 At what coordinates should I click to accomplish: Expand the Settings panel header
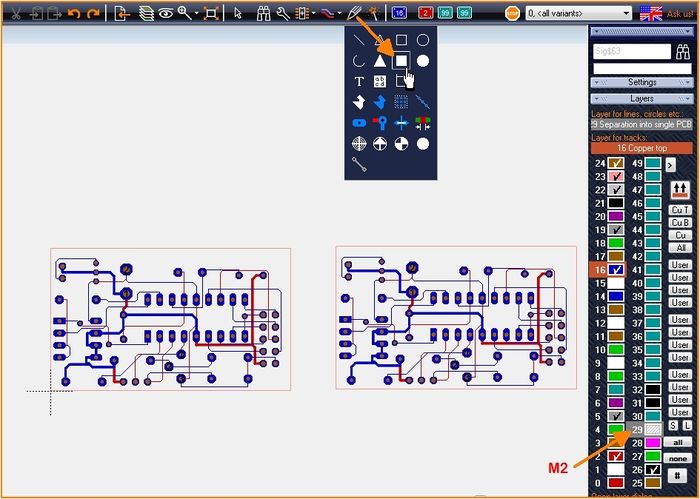tap(641, 82)
